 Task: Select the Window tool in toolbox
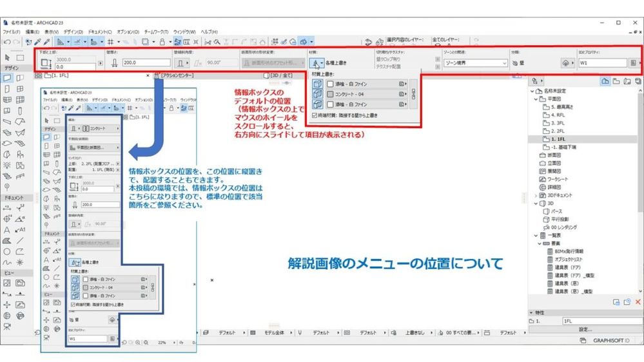click(x=20, y=89)
